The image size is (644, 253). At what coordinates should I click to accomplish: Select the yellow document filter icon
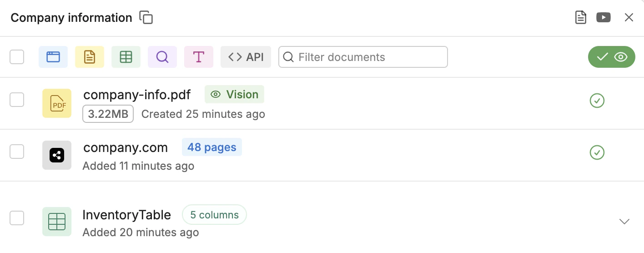pyautogui.click(x=90, y=57)
